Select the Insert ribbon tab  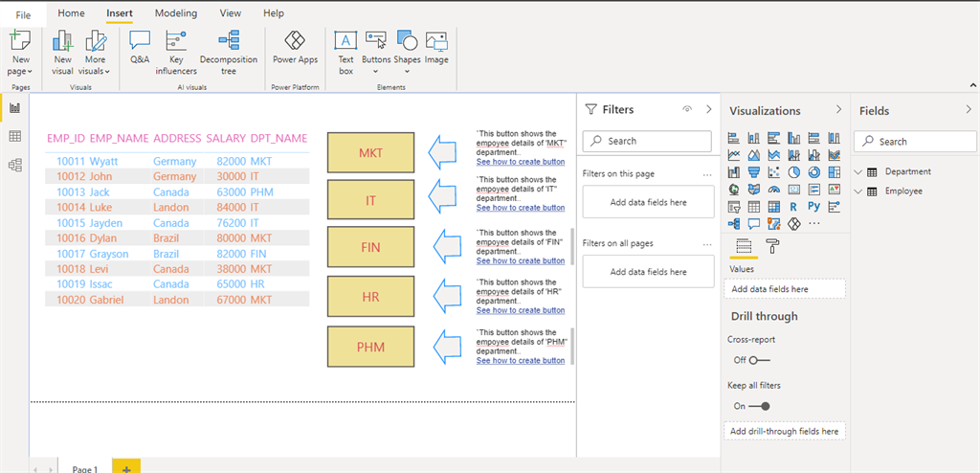tap(119, 13)
